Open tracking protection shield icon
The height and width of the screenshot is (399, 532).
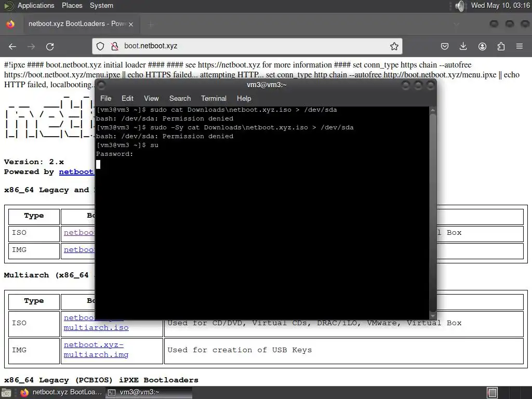click(100, 46)
